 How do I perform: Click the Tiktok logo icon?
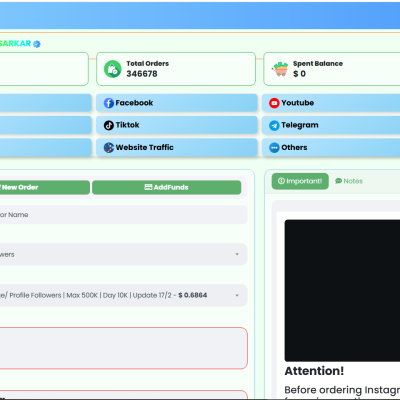click(x=109, y=125)
